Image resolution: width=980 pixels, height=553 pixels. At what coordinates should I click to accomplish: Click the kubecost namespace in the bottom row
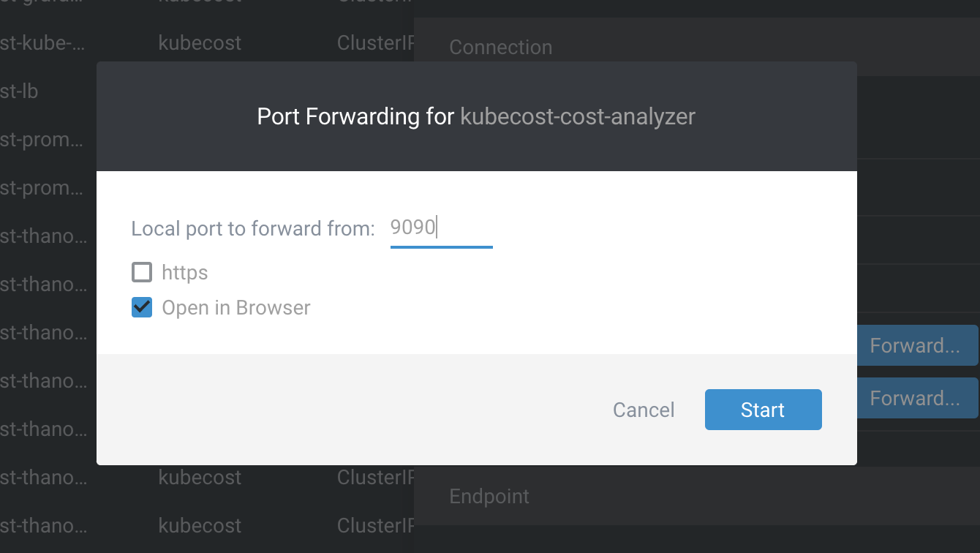click(200, 526)
